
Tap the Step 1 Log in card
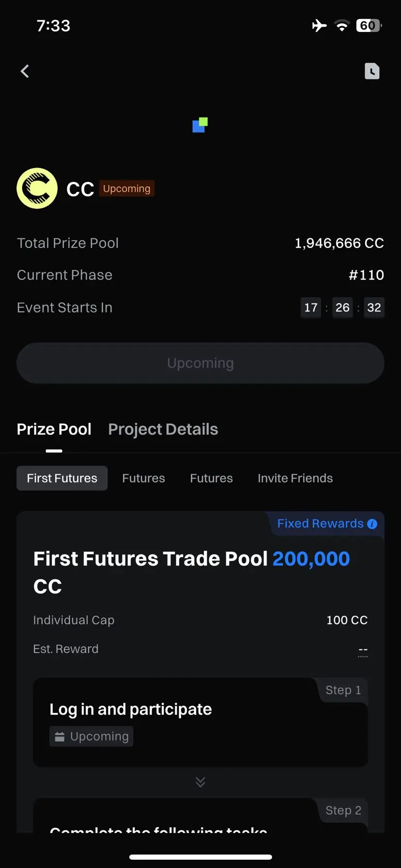[x=200, y=722]
